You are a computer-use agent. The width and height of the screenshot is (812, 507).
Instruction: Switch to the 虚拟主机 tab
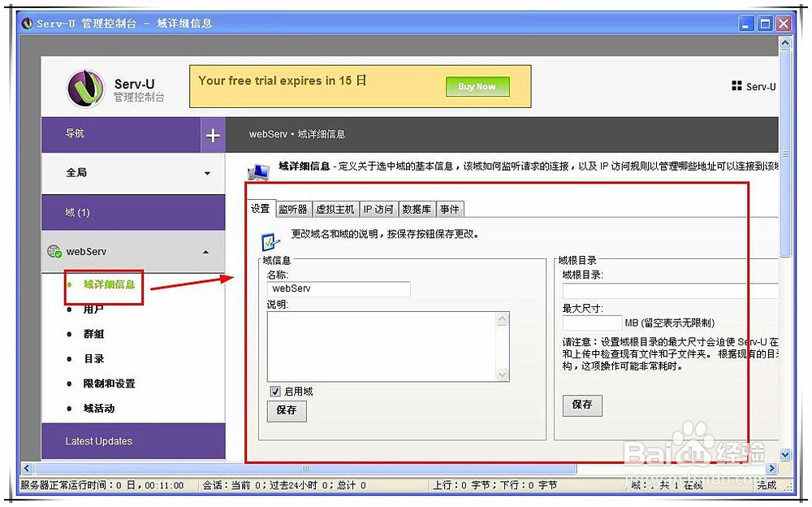click(x=335, y=210)
